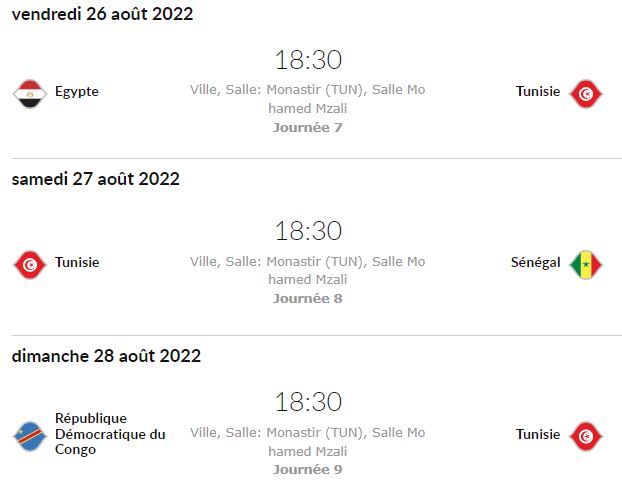Click the Journée 7 label
Viewport: 622px width, 491px height.
(x=307, y=128)
